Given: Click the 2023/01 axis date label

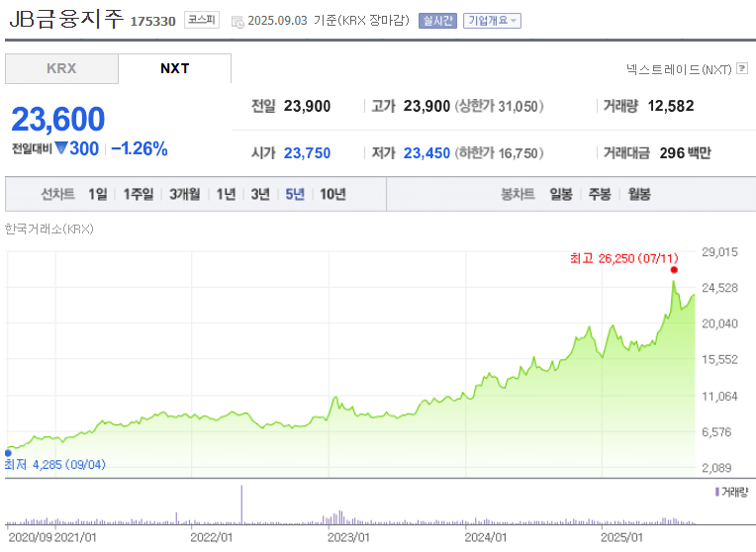Looking at the screenshot, I should coord(348,537).
